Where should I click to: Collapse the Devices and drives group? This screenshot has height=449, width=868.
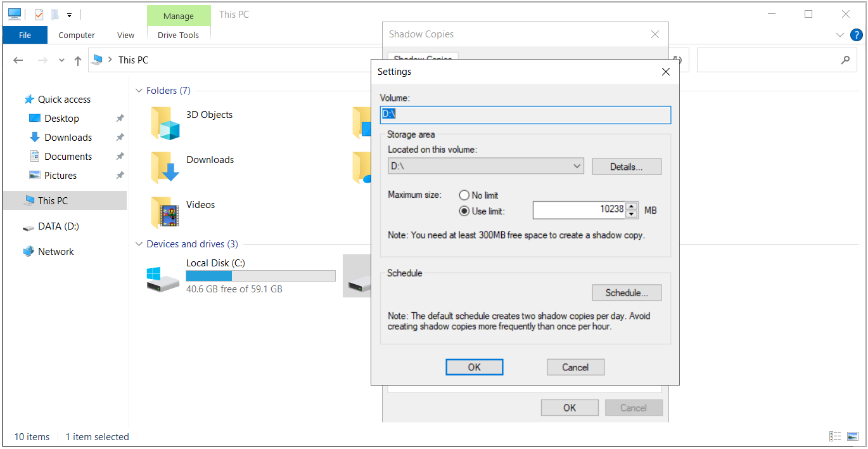[x=139, y=244]
